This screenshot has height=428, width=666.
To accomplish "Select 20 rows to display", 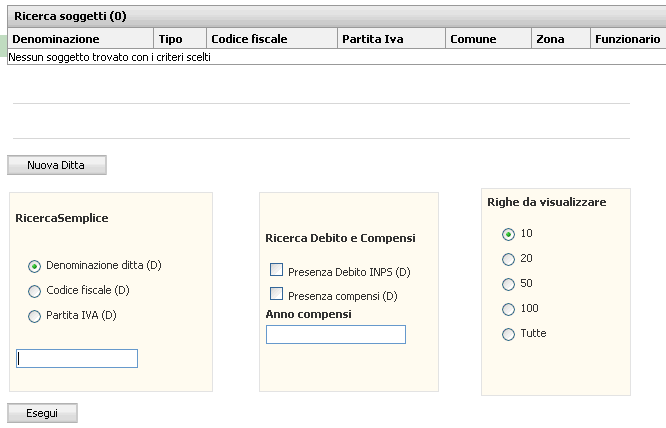I will tap(508, 259).
